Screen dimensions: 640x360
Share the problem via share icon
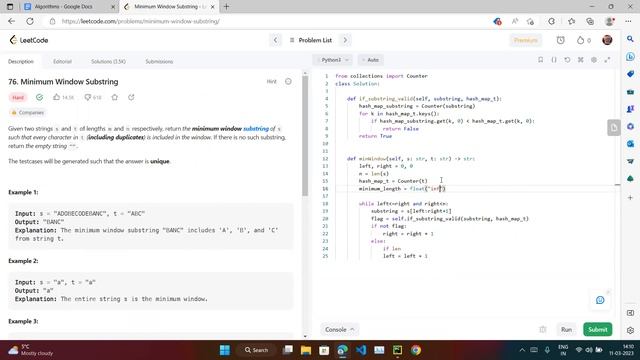131,97
